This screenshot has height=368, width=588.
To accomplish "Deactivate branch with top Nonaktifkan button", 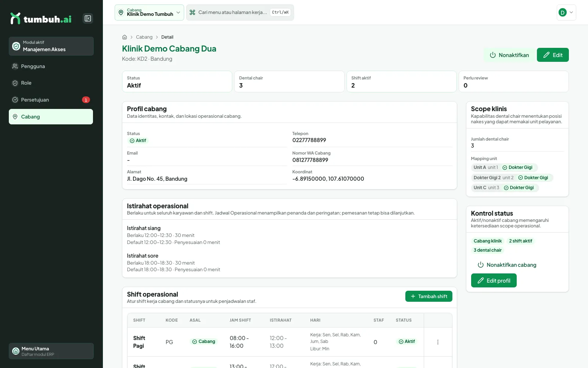I will [509, 55].
